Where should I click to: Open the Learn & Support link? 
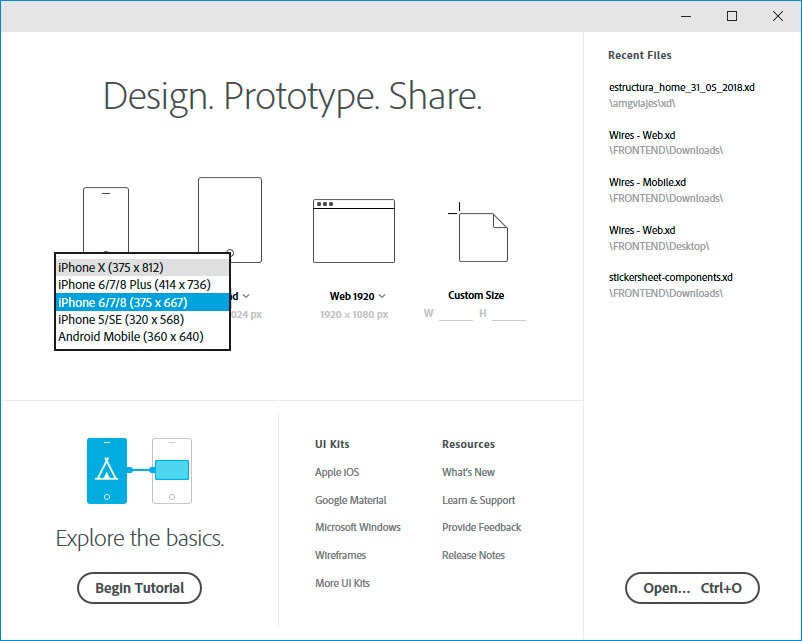click(x=479, y=500)
